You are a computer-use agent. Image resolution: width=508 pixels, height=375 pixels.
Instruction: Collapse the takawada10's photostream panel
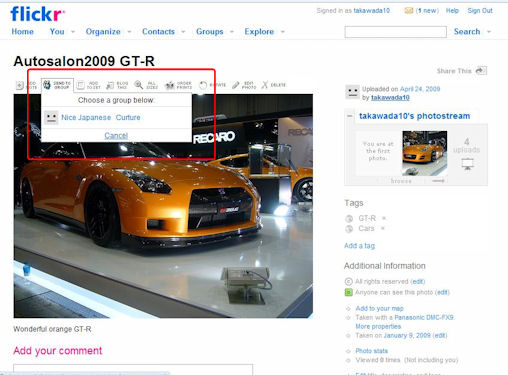coord(350,116)
